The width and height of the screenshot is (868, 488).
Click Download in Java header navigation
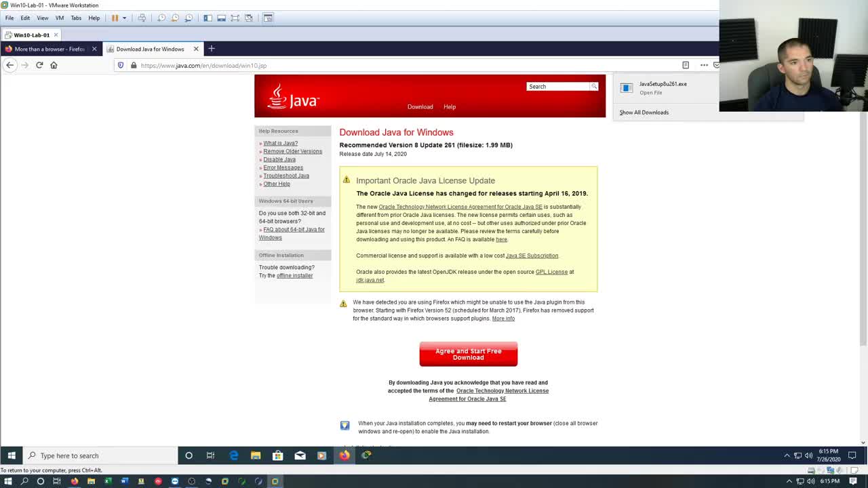420,106
